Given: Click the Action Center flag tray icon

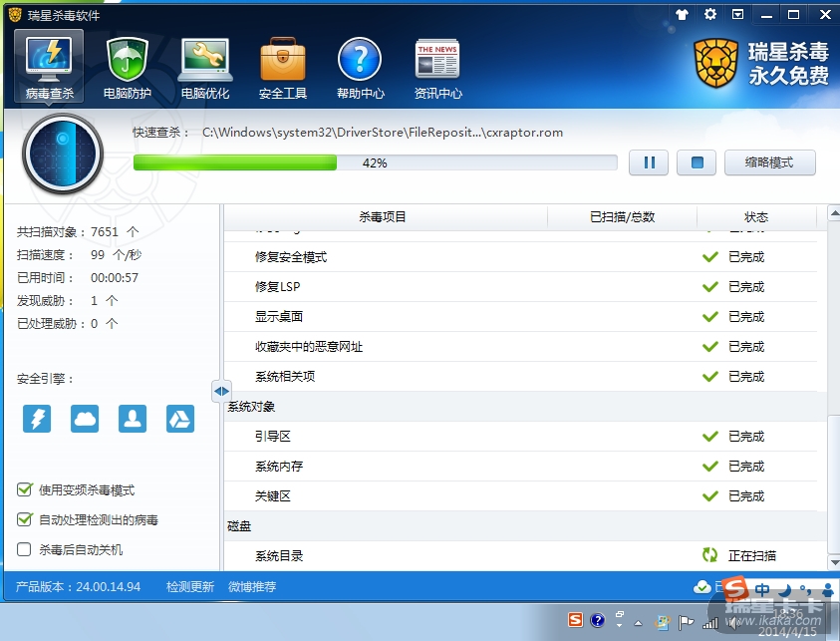Looking at the screenshot, I should pos(686,622).
